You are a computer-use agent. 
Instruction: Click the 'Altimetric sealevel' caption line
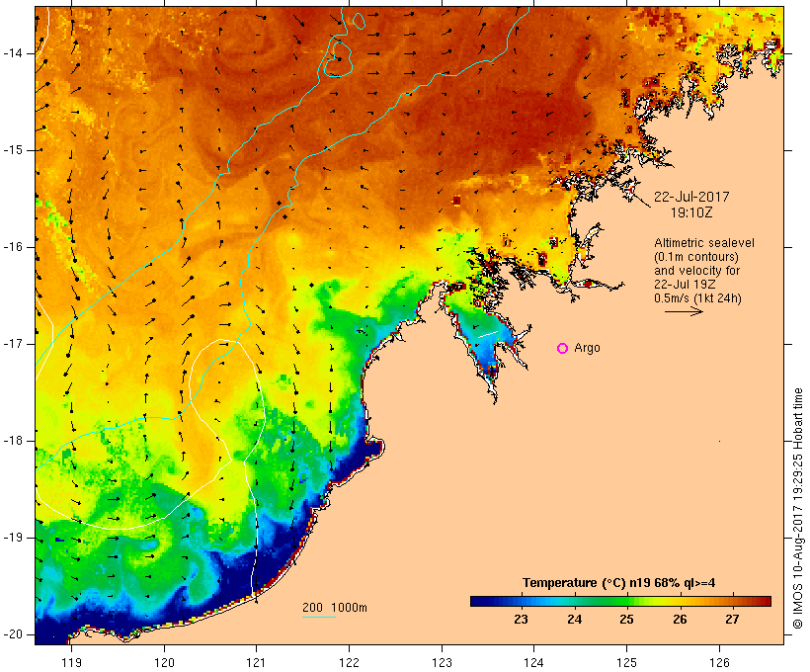[x=704, y=243]
